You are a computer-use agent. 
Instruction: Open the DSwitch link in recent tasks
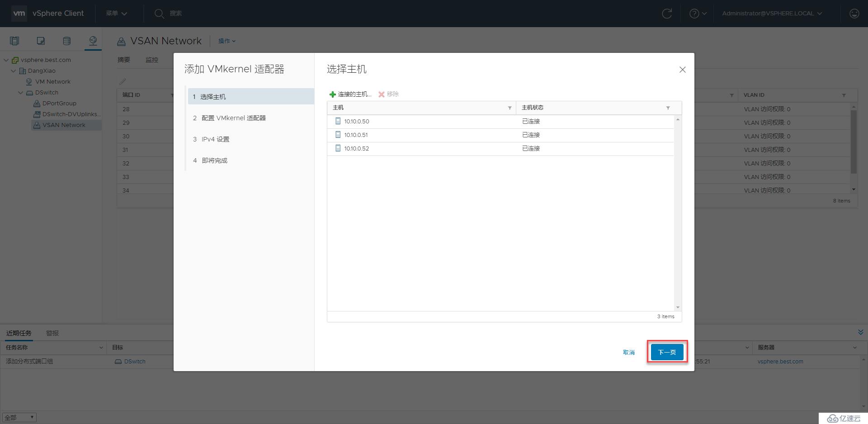point(135,362)
